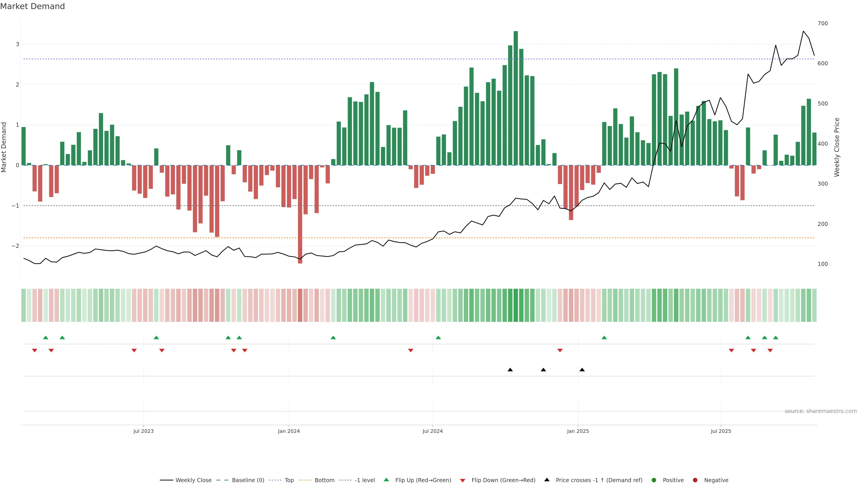Click green Flip Up legend triangle

click(387, 480)
